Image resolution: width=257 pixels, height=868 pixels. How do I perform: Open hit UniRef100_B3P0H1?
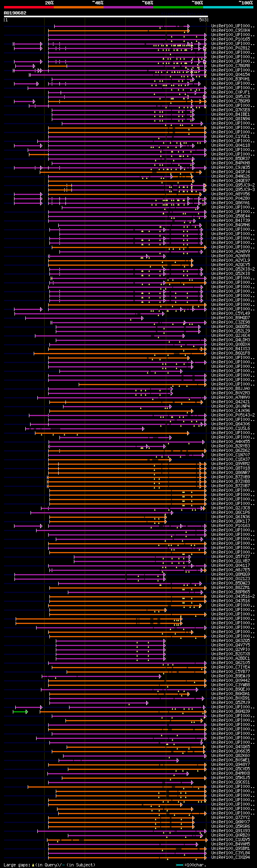tap(230, 79)
